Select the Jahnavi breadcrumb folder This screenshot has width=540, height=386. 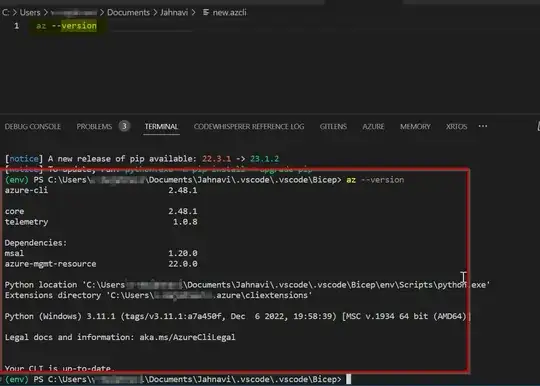174,13
